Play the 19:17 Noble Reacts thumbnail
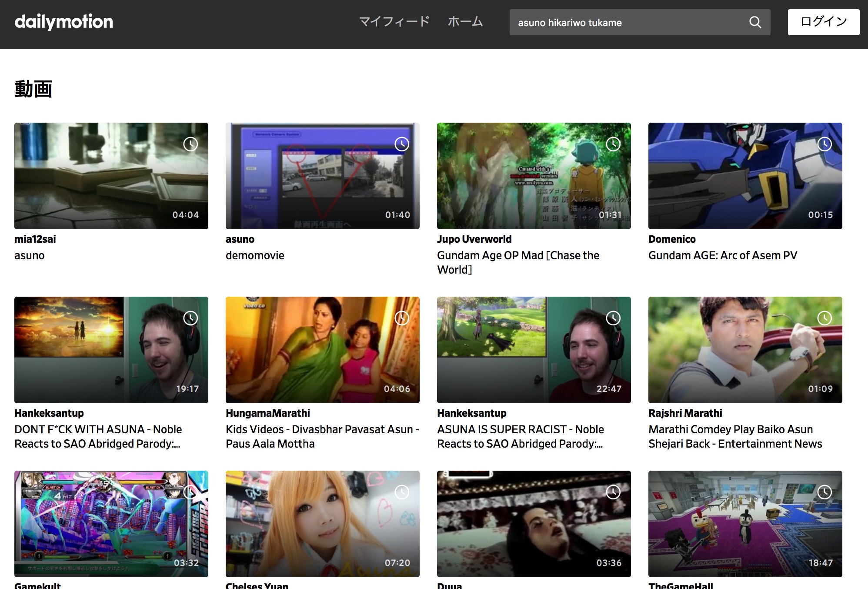The image size is (868, 589). coord(111,350)
